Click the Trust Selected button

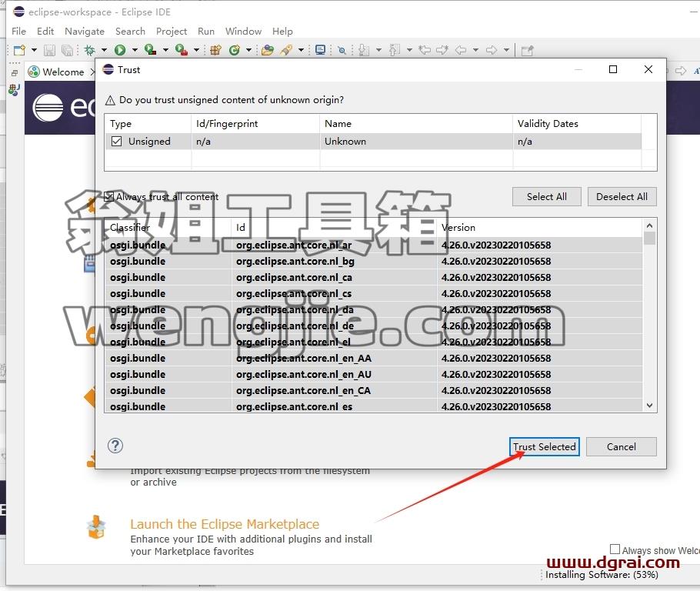click(x=544, y=446)
